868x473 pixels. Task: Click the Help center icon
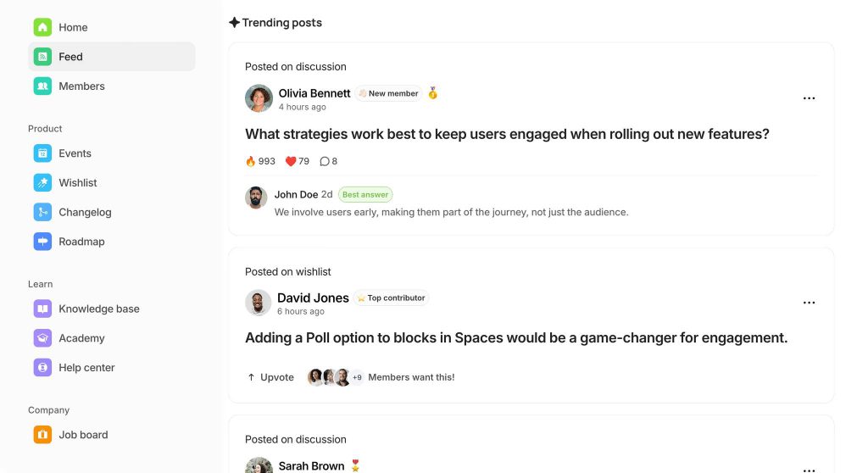42,368
